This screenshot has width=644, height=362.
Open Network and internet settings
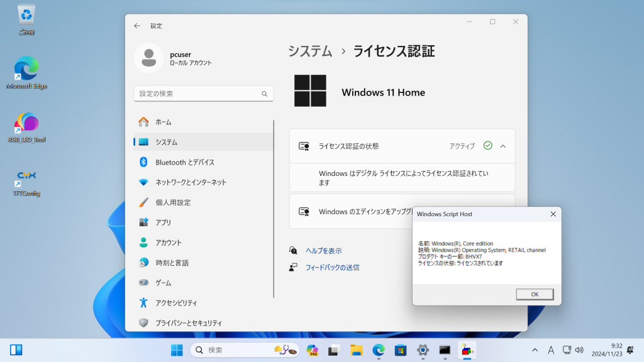pyautogui.click(x=203, y=182)
